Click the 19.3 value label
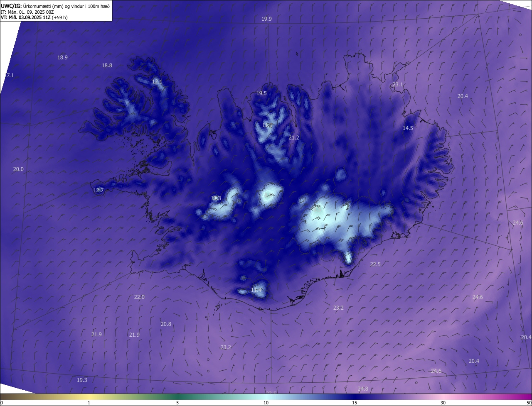532x406 pixels. [82, 380]
